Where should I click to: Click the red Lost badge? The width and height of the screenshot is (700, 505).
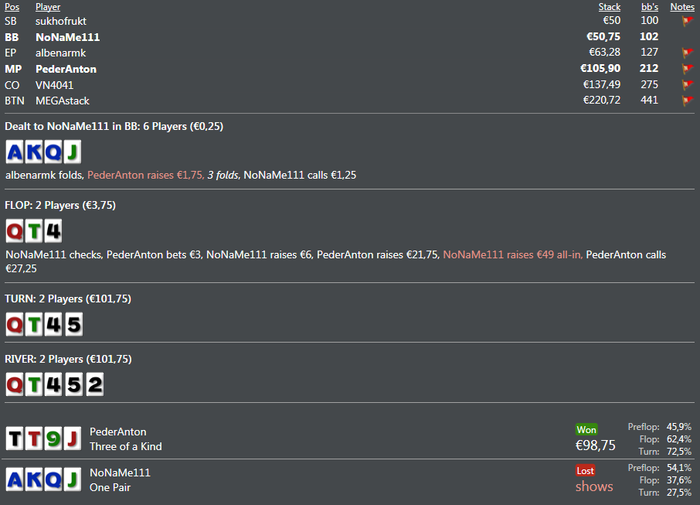[x=586, y=470]
